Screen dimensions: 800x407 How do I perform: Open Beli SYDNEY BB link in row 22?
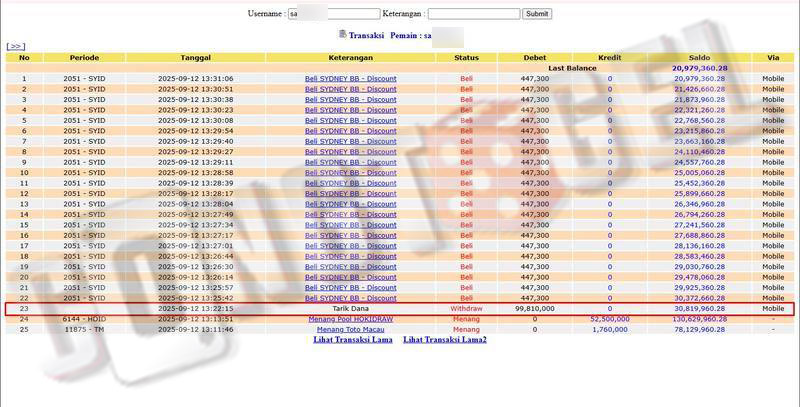point(350,298)
